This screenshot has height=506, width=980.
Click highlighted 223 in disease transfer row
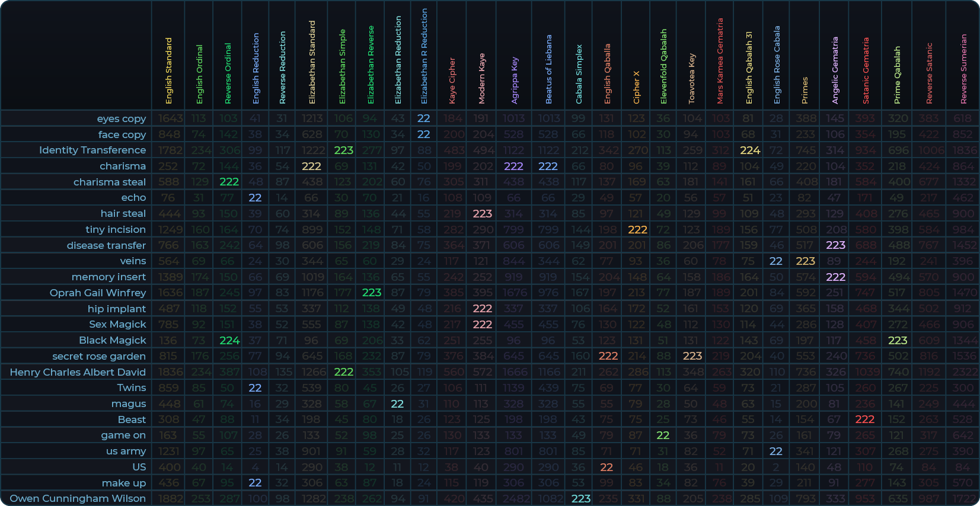coord(835,245)
